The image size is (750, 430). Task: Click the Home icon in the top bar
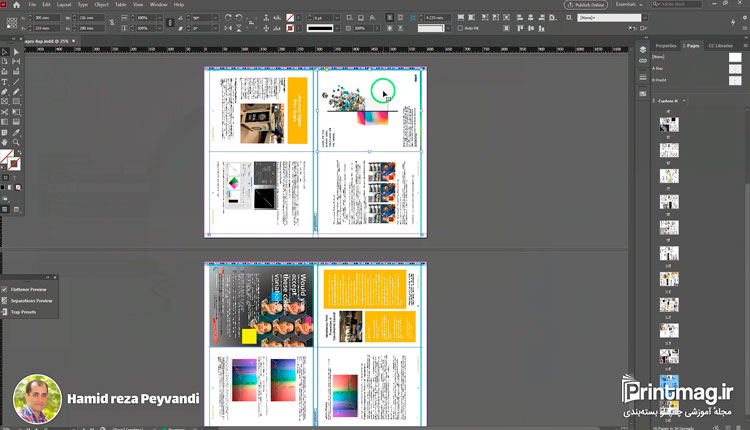coord(16,5)
